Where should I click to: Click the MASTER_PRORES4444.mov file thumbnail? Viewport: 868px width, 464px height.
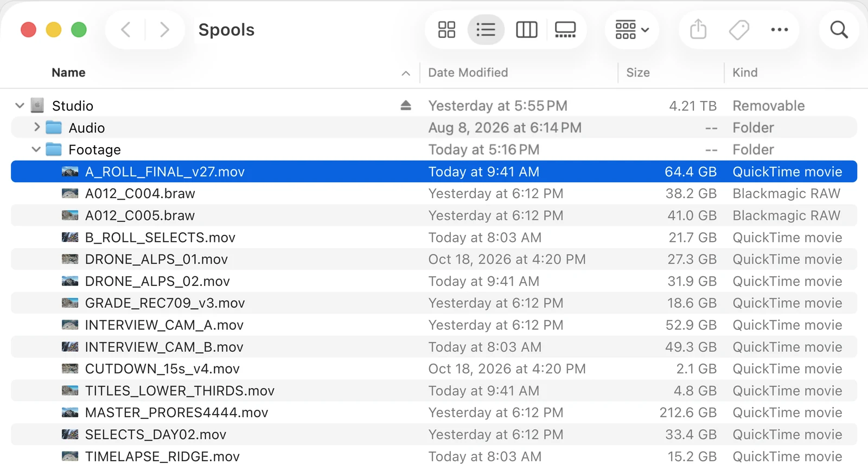click(x=70, y=412)
